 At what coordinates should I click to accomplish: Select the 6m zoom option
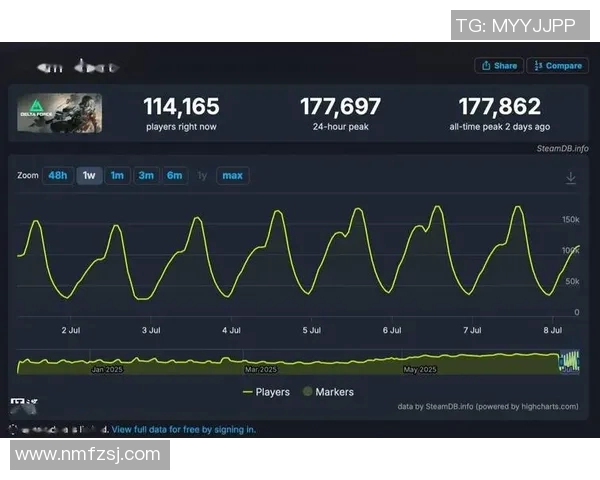click(x=174, y=176)
